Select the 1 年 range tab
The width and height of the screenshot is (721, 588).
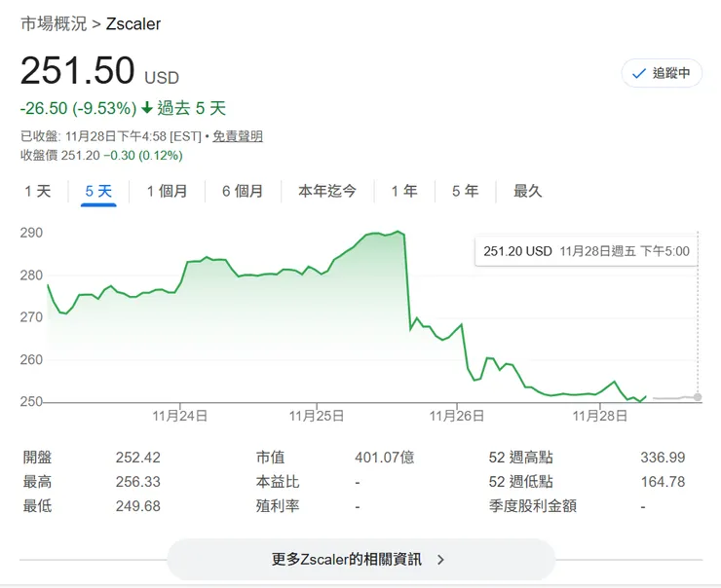(x=404, y=191)
